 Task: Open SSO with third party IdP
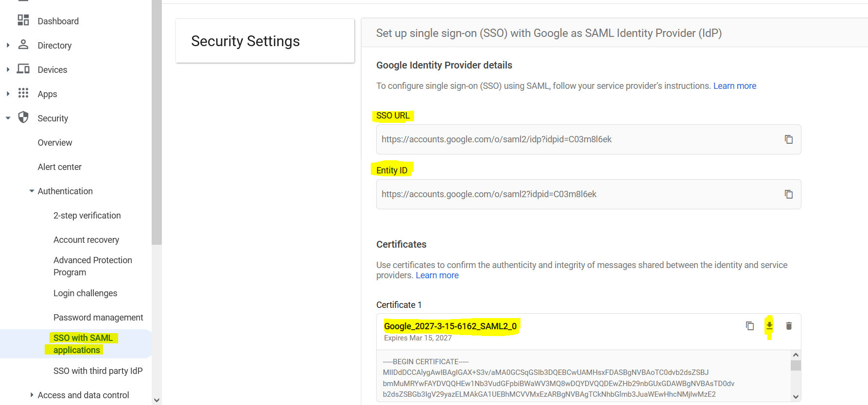click(x=98, y=371)
